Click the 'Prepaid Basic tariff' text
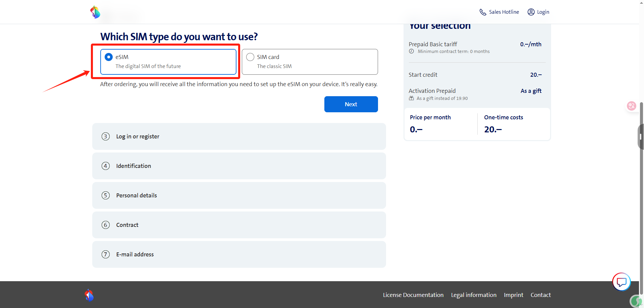Image resolution: width=644 pixels, height=308 pixels. (x=433, y=44)
